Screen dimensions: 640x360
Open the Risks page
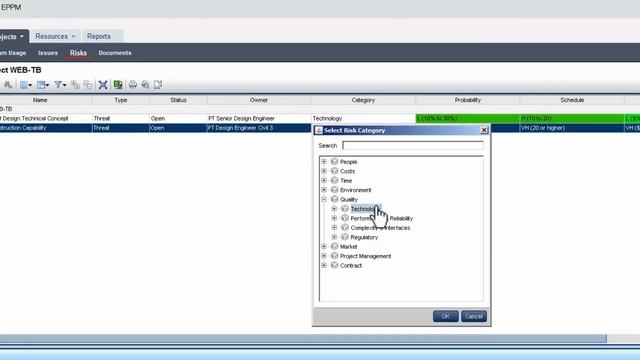pyautogui.click(x=78, y=53)
